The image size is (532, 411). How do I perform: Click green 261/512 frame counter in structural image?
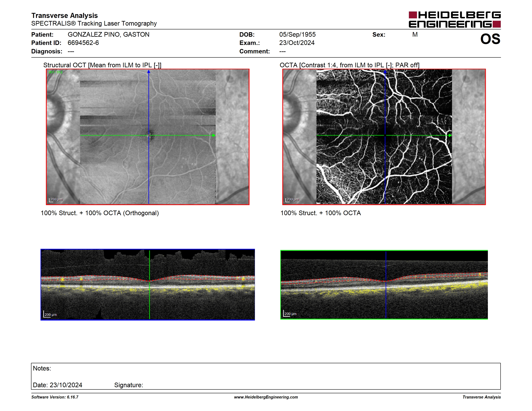tap(56, 72)
